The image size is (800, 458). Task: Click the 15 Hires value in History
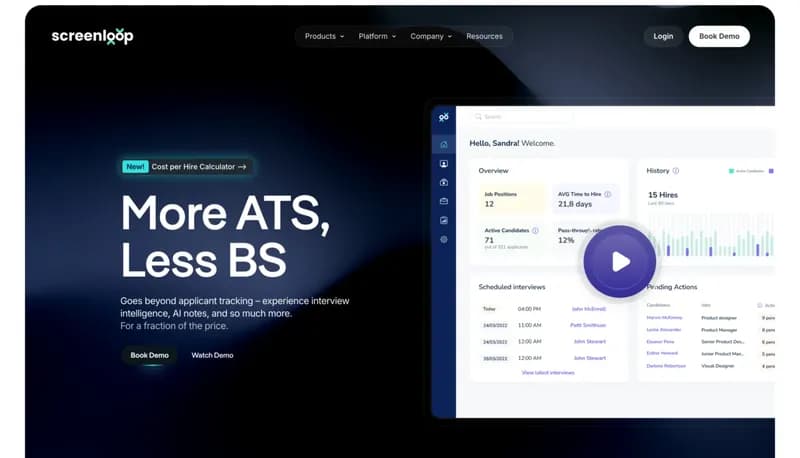[663, 195]
